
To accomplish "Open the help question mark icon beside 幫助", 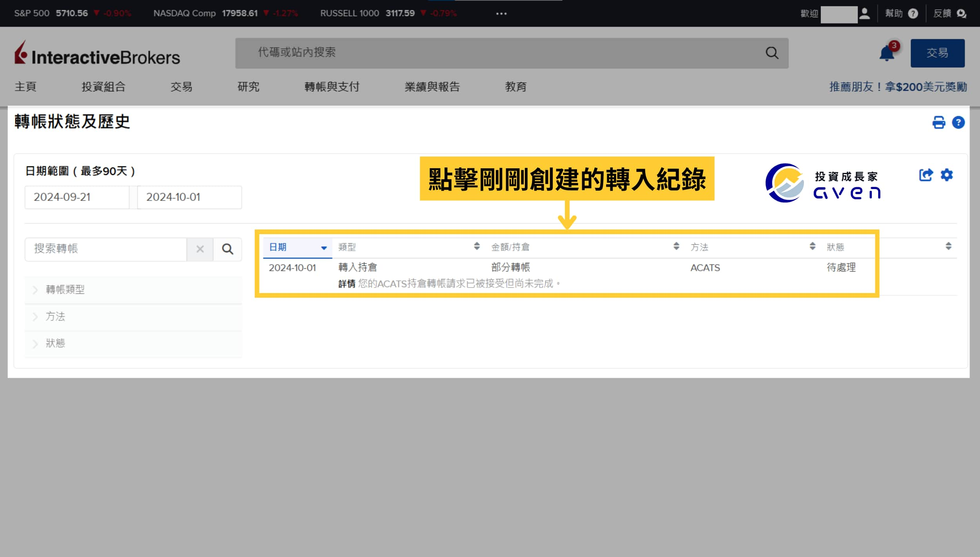I will (913, 14).
